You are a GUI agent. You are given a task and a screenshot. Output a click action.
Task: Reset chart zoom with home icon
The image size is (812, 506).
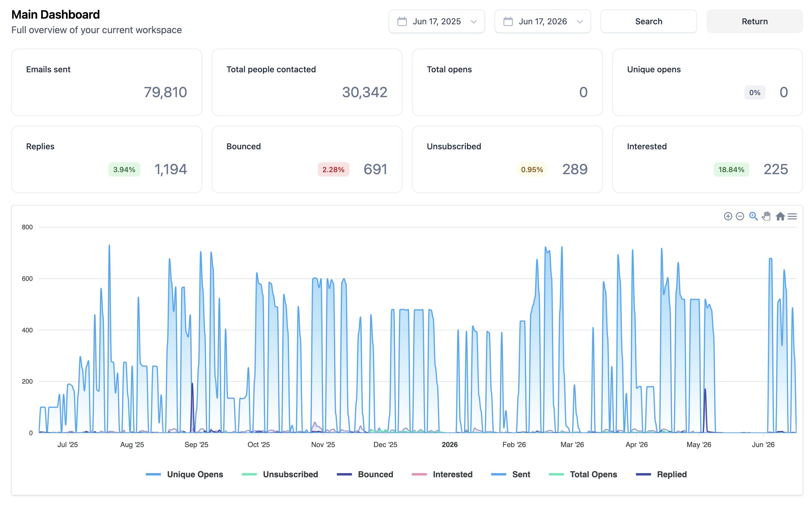[x=780, y=216]
